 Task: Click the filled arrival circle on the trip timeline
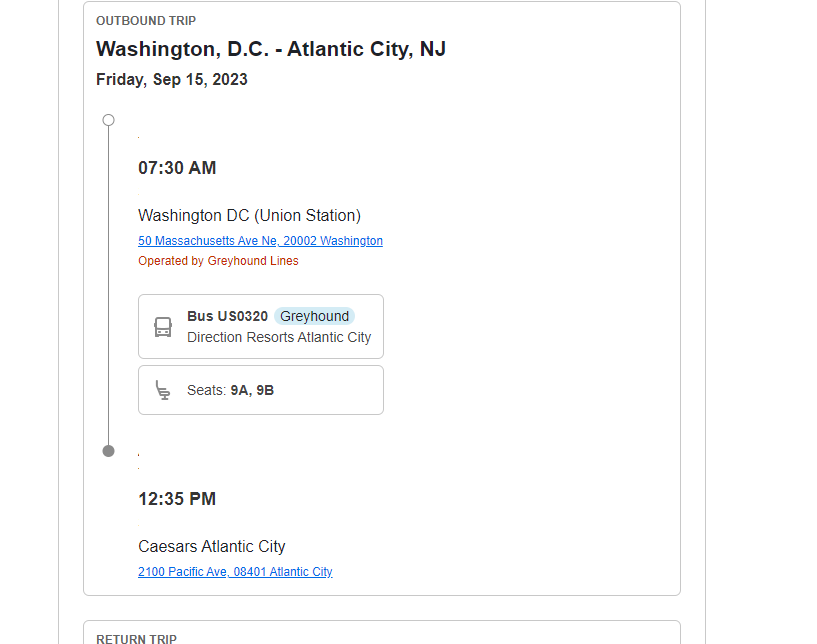[108, 450]
